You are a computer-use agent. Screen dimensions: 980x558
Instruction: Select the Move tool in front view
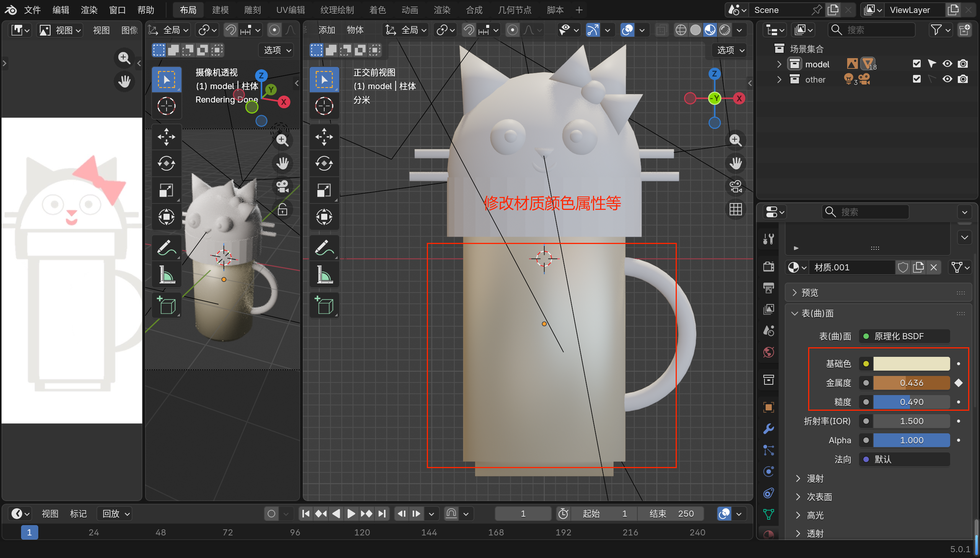coord(324,137)
